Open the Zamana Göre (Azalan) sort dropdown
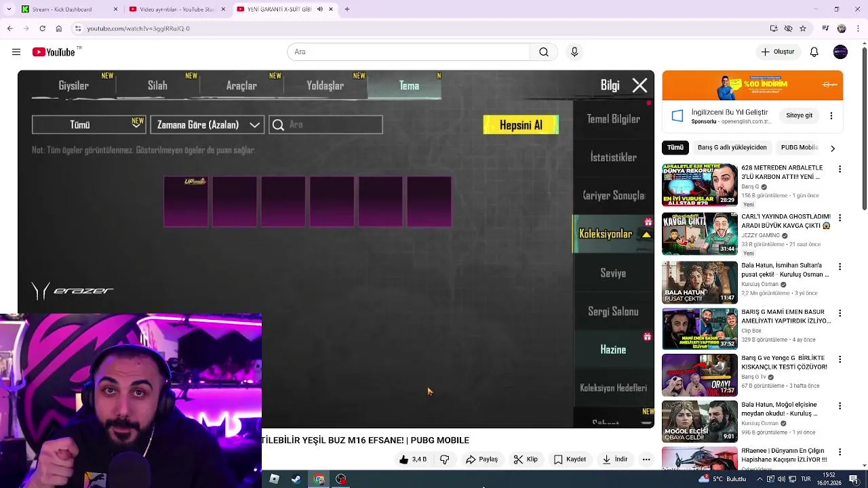 pos(208,125)
